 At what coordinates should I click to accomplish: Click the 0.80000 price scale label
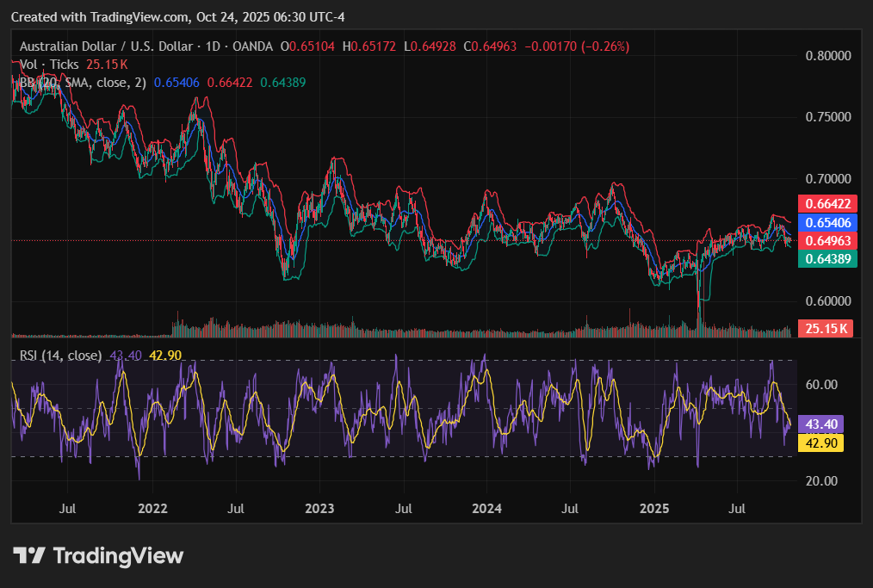click(828, 56)
